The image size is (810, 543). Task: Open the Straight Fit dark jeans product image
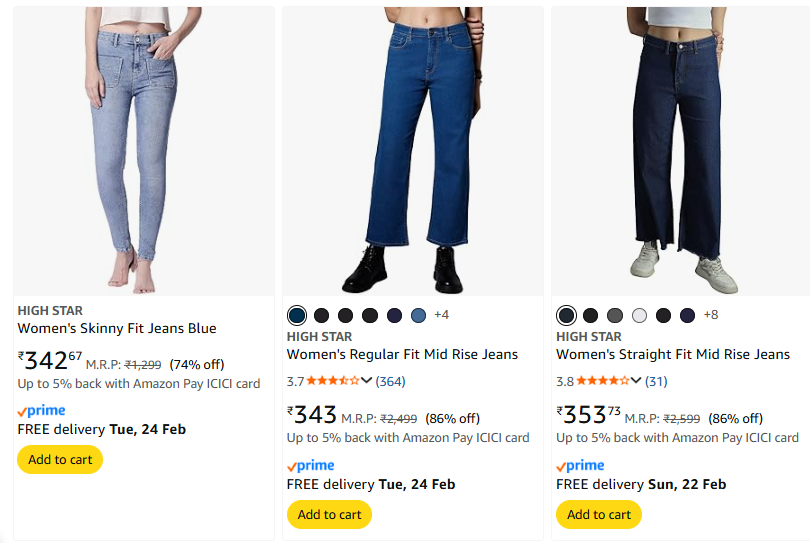(679, 150)
